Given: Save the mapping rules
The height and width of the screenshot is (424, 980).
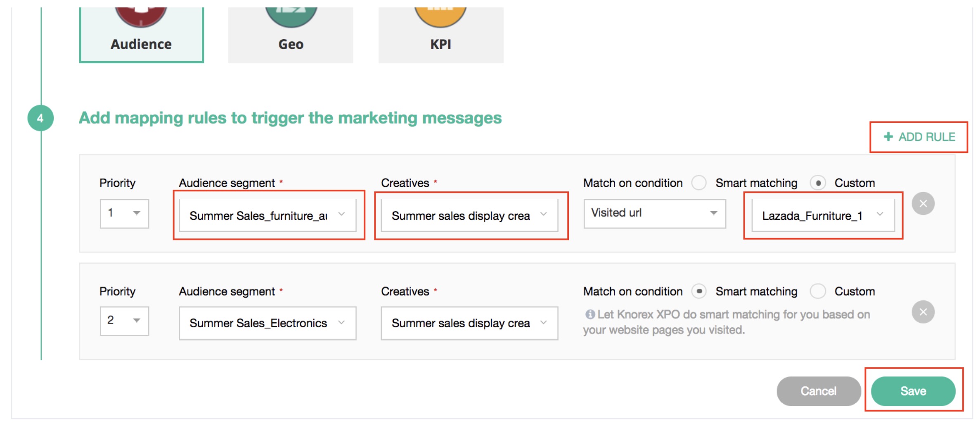Looking at the screenshot, I should click(x=913, y=391).
